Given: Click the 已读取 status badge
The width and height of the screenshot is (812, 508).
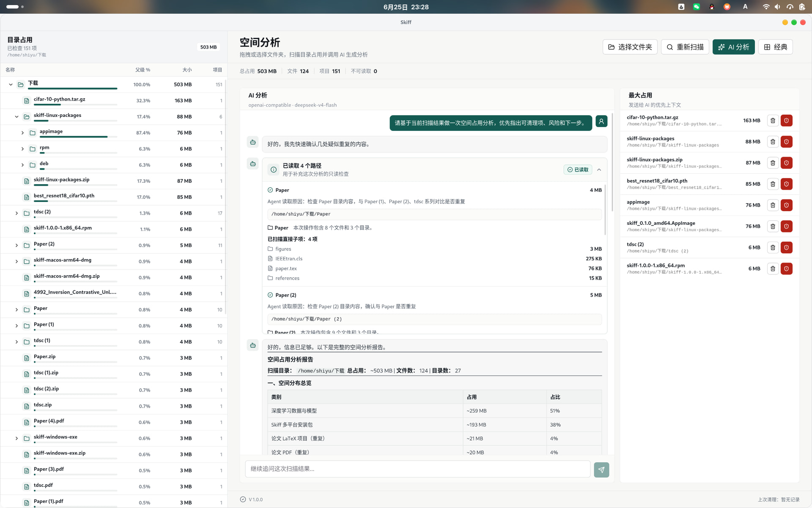Looking at the screenshot, I should [x=578, y=170].
